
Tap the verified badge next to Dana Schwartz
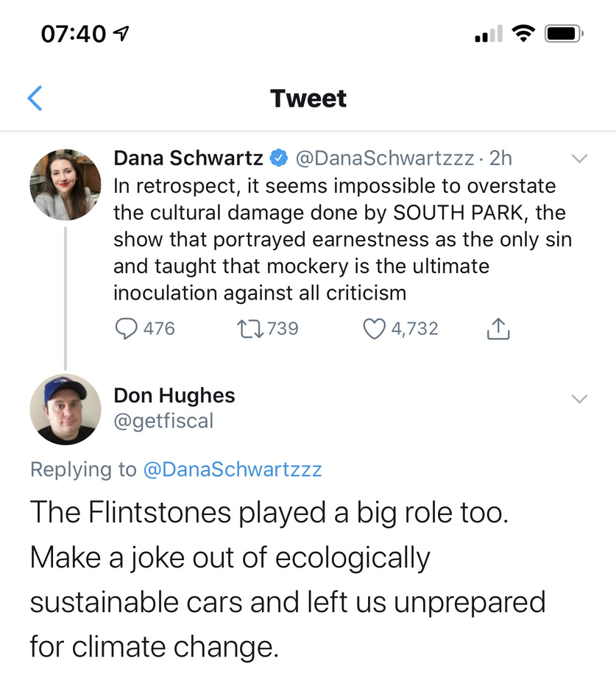(279, 157)
